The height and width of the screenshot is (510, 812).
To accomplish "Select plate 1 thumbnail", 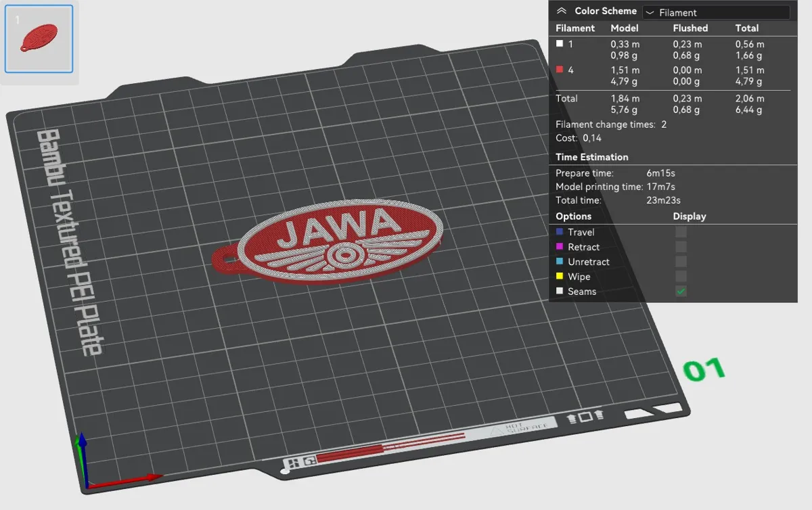I will point(39,39).
